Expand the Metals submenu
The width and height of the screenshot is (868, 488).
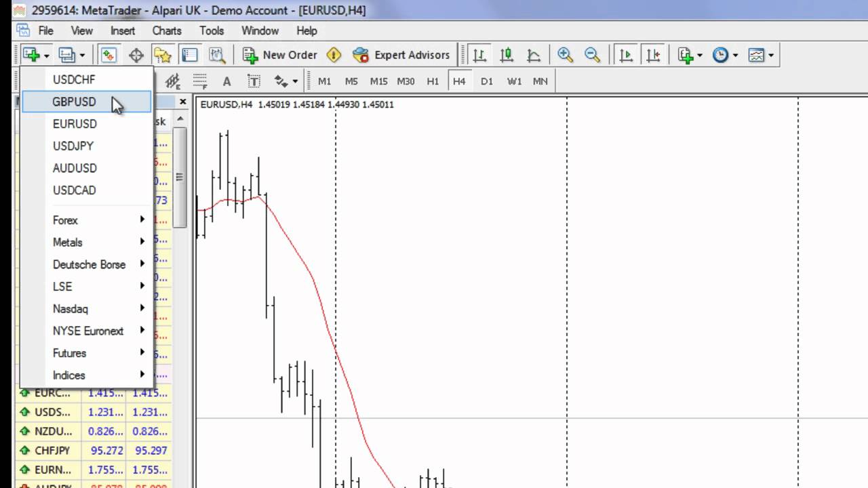(x=86, y=242)
